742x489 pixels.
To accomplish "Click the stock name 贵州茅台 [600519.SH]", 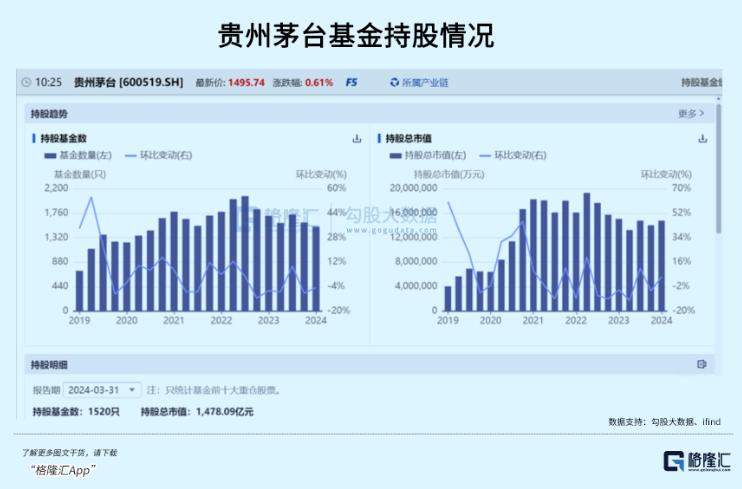I will [x=128, y=82].
